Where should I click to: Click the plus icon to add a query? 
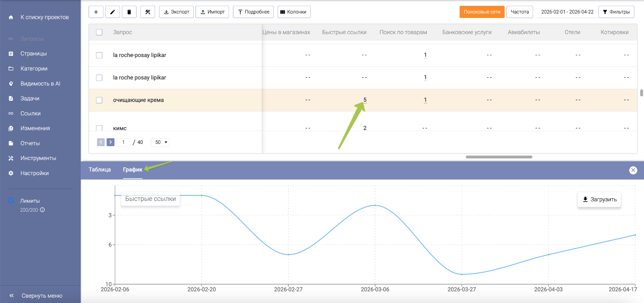click(96, 12)
